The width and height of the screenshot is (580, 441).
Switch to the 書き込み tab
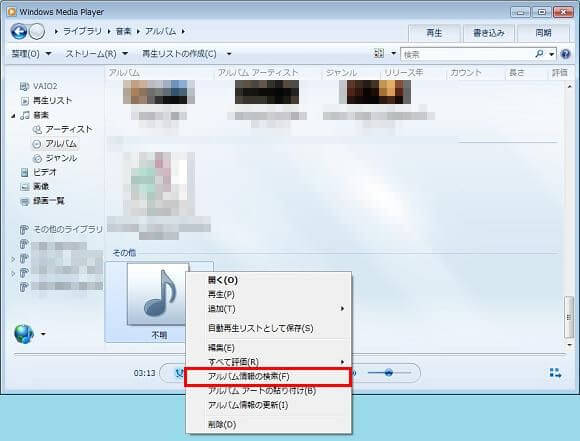point(489,33)
